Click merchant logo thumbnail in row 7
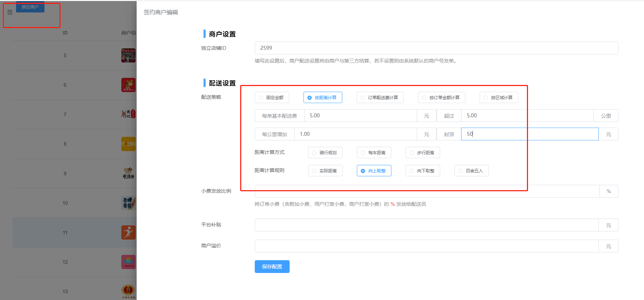 point(128,114)
